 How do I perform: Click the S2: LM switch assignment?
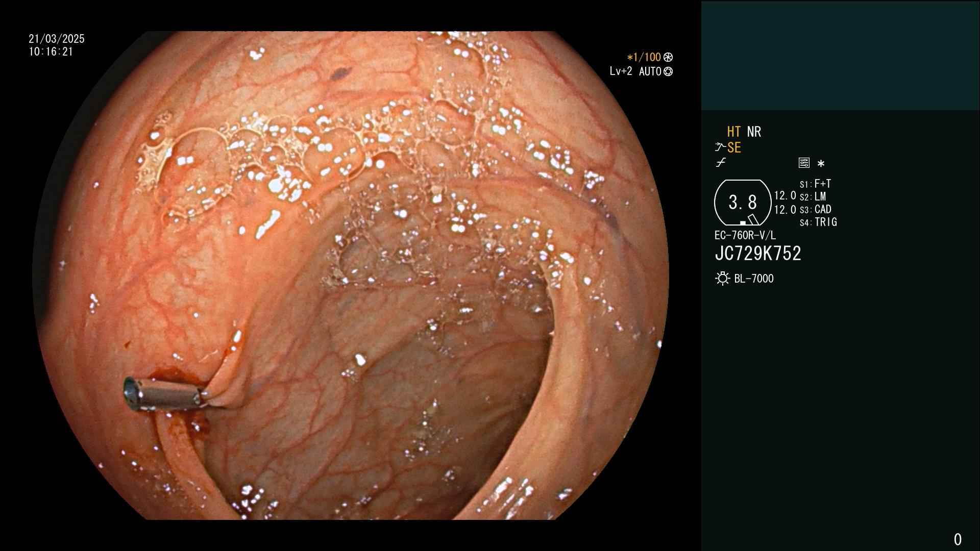pos(813,196)
